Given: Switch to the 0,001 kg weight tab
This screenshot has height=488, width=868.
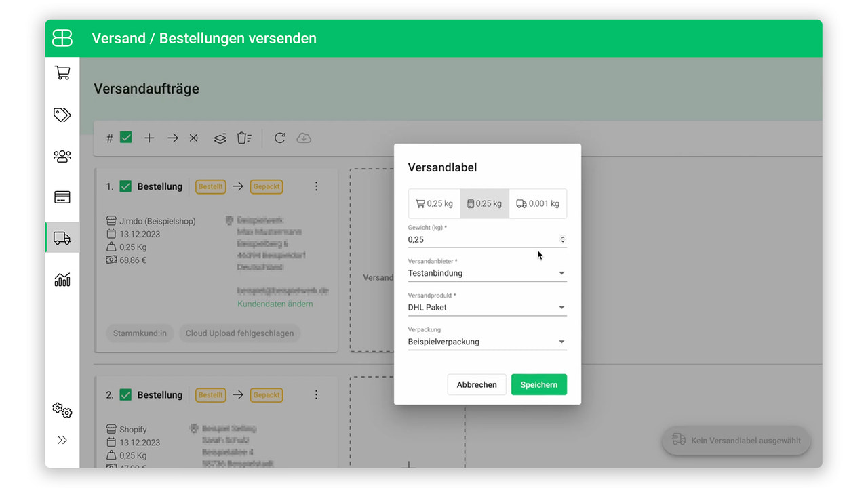Looking at the screenshot, I should point(537,203).
